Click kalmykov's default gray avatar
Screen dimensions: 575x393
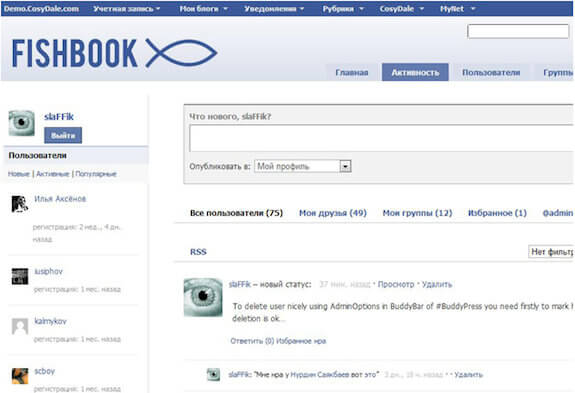point(20,326)
